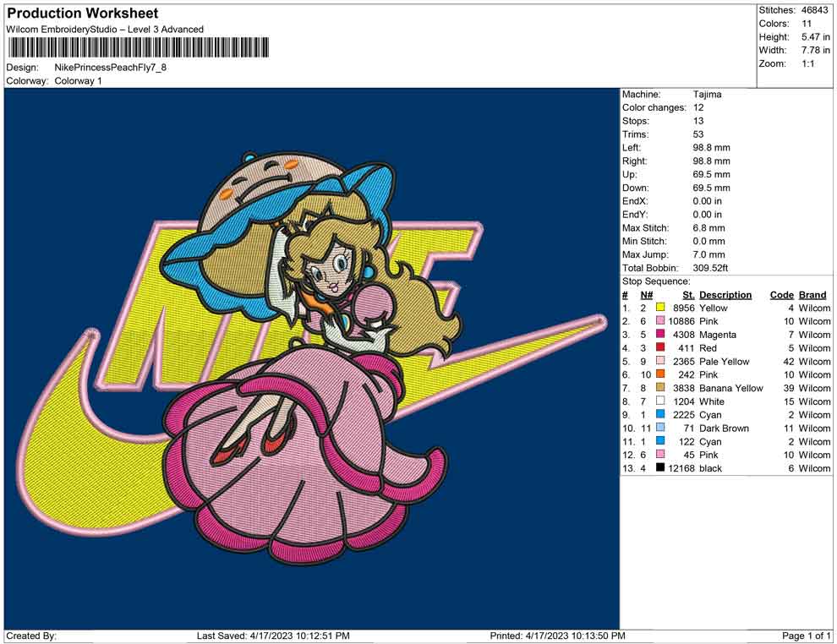Click the White swatch in stop 8
Screen dimensions: 837x644
tap(660, 401)
